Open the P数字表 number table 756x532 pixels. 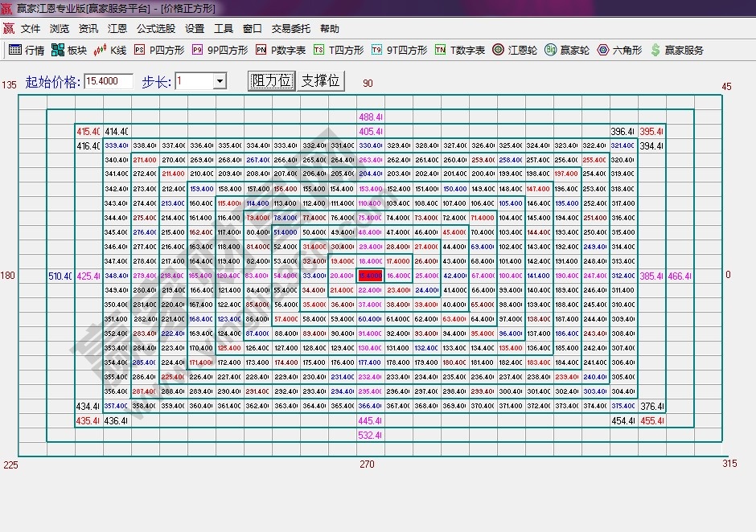(x=280, y=50)
